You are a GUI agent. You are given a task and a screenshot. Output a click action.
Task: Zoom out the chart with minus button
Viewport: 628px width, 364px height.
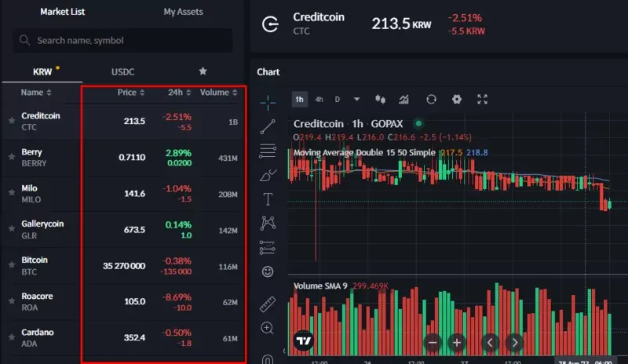pyautogui.click(x=433, y=342)
